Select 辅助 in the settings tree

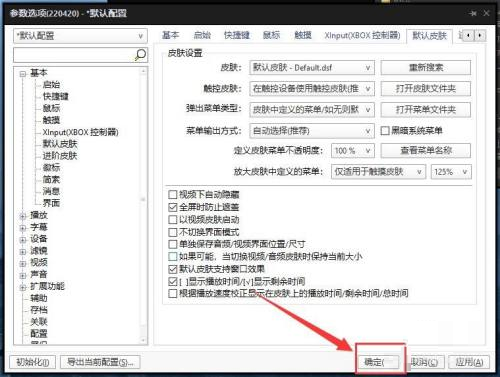pyautogui.click(x=39, y=298)
